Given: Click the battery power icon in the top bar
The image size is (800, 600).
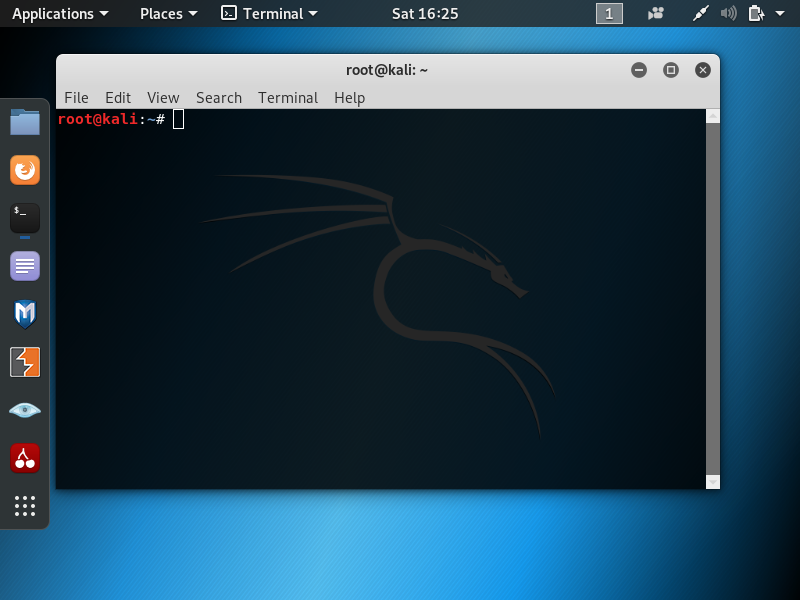Looking at the screenshot, I should [756, 14].
